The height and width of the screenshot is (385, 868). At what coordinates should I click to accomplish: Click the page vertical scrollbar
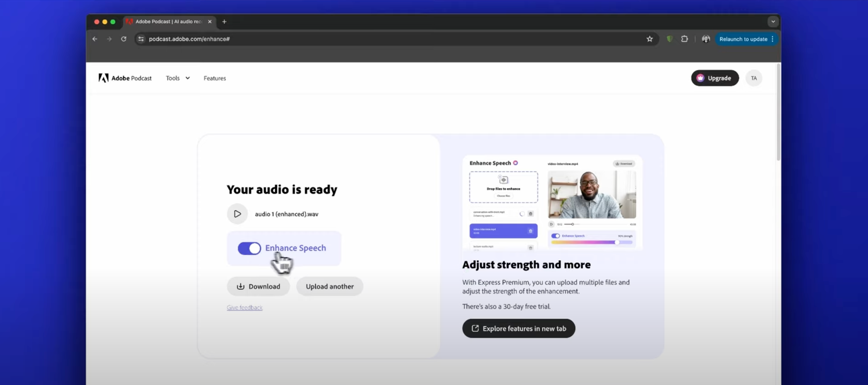pyautogui.click(x=778, y=112)
